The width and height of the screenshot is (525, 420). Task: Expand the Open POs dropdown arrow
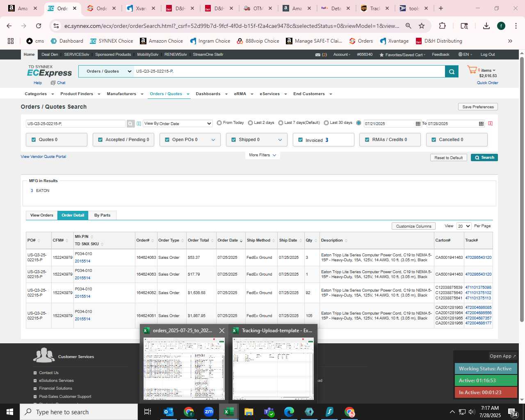[213, 140]
